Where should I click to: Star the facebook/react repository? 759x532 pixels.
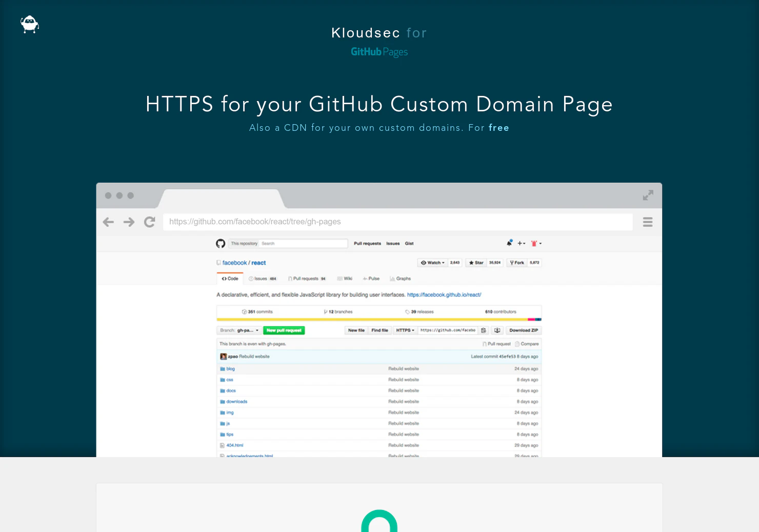click(x=476, y=263)
